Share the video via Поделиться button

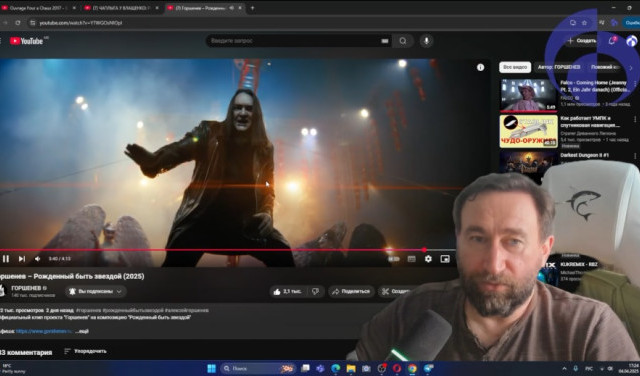pyautogui.click(x=351, y=291)
